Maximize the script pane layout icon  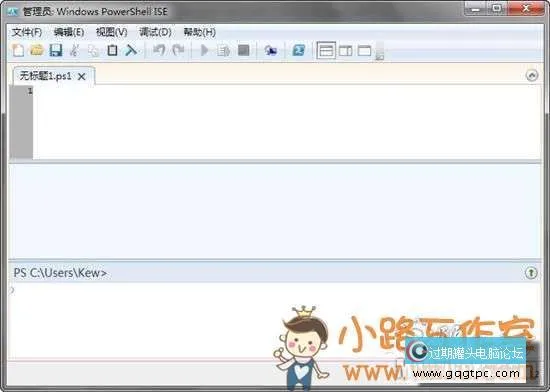pyautogui.click(x=364, y=51)
